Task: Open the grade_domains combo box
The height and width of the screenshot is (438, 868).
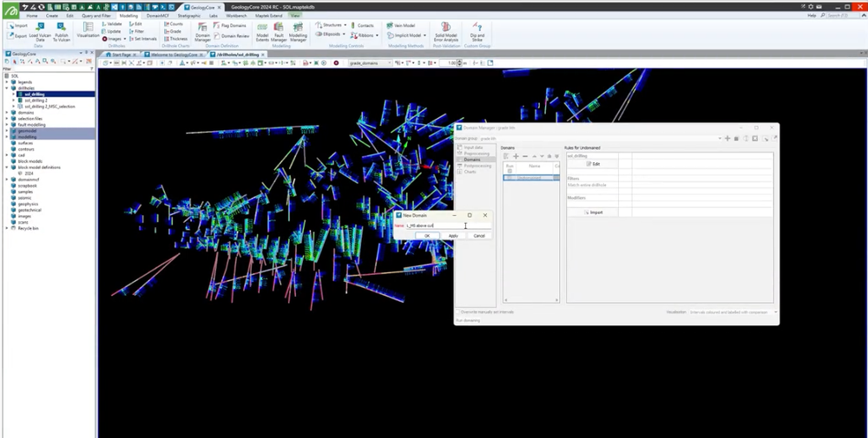Action: point(371,63)
